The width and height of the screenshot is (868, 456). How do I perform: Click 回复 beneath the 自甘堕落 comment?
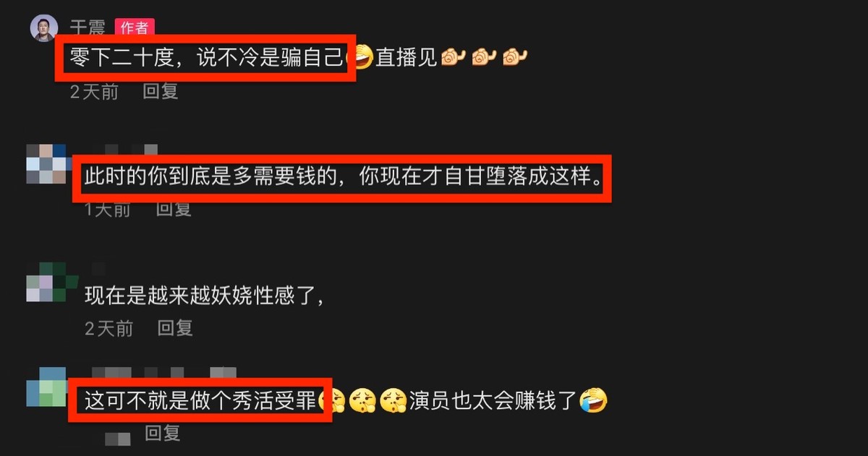pos(174,210)
